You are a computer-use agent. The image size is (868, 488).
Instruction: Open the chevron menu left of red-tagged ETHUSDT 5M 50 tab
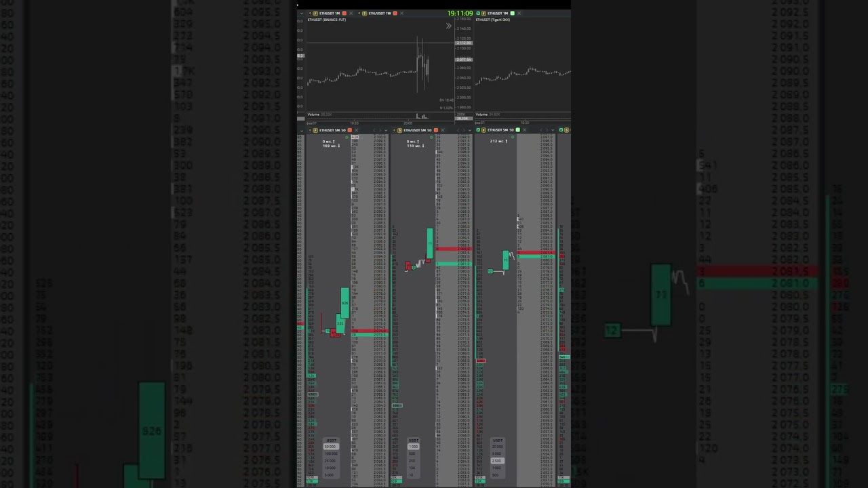tap(302, 130)
